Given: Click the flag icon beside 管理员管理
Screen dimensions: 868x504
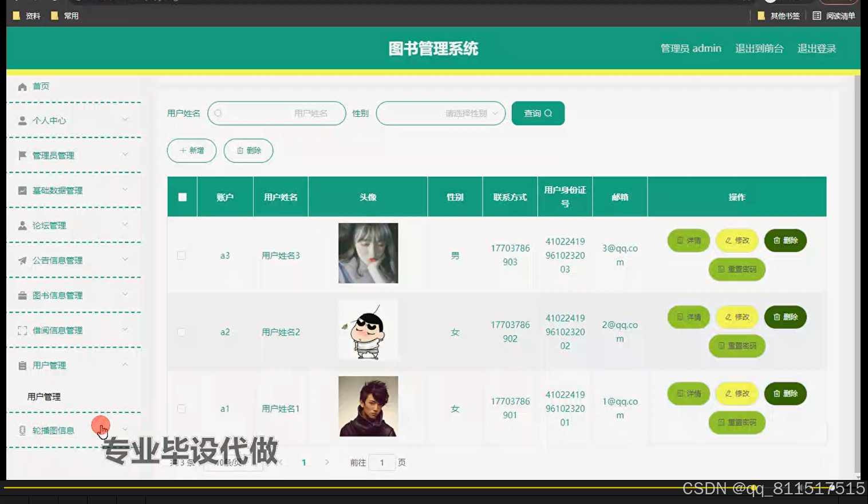Looking at the screenshot, I should point(22,155).
